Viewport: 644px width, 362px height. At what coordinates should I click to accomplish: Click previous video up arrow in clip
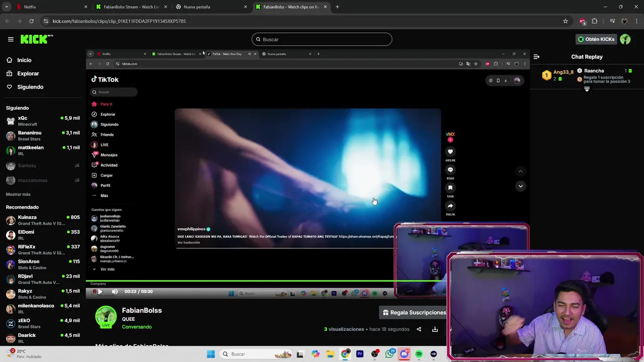521,171
